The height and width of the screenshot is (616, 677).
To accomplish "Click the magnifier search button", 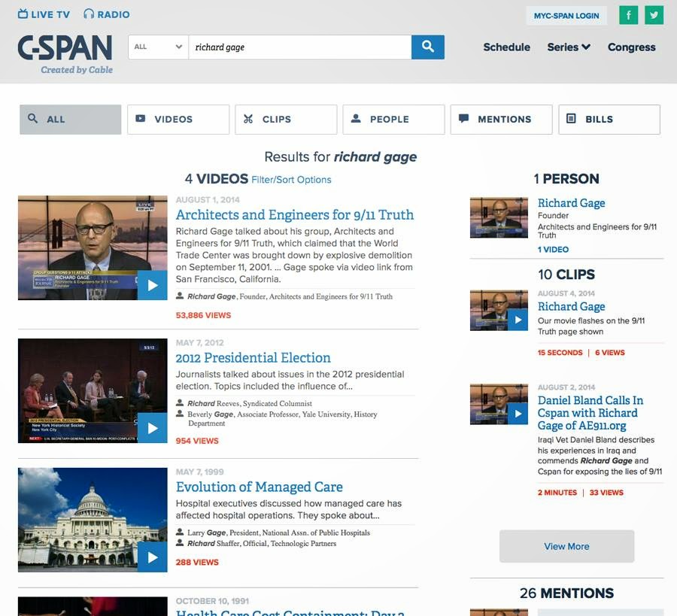I will [x=427, y=47].
